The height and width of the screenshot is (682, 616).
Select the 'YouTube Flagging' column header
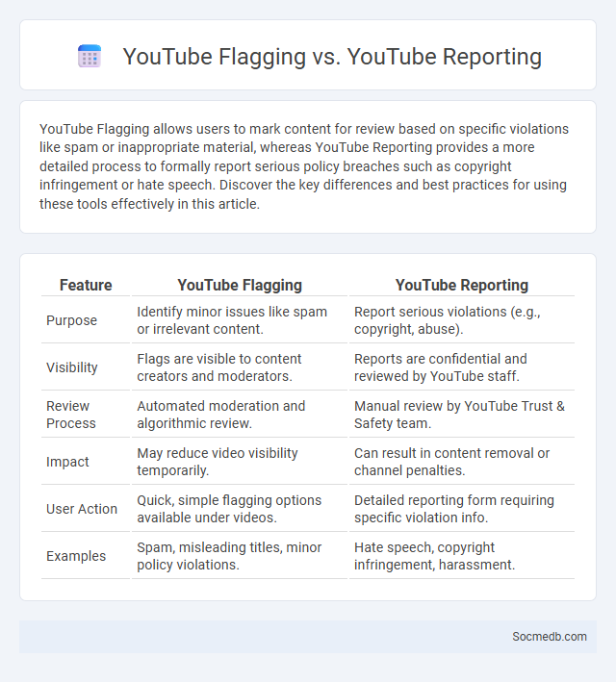pos(240,285)
